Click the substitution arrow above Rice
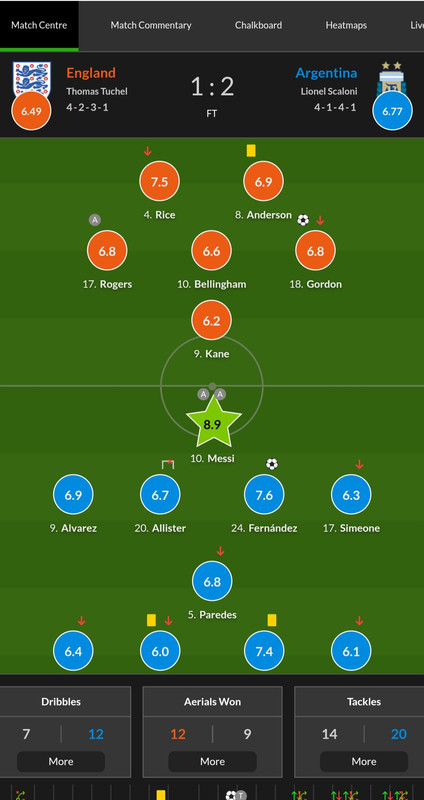424x800 pixels. (x=147, y=151)
